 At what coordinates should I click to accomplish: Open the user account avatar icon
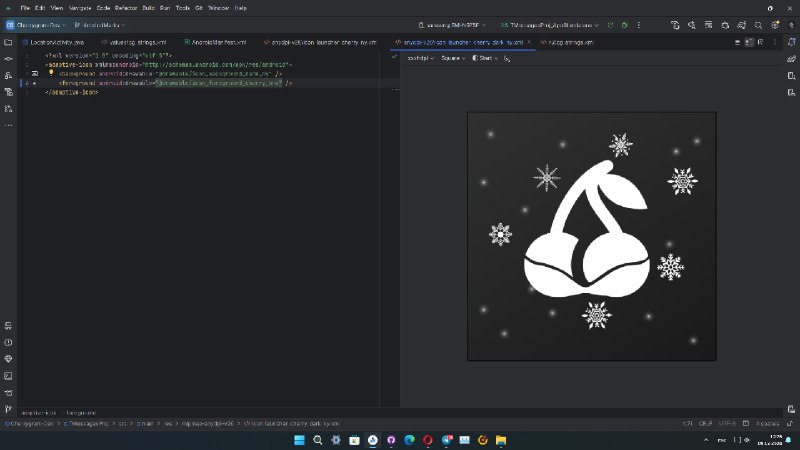pos(791,25)
